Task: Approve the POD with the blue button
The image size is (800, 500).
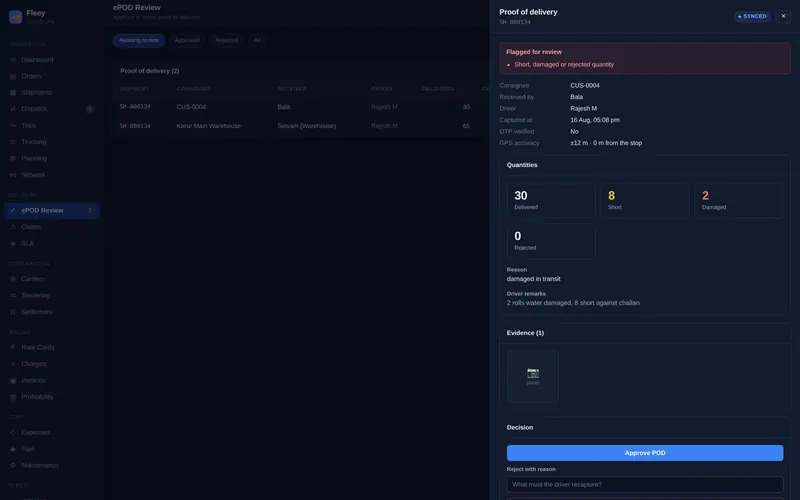Action: tap(645, 453)
